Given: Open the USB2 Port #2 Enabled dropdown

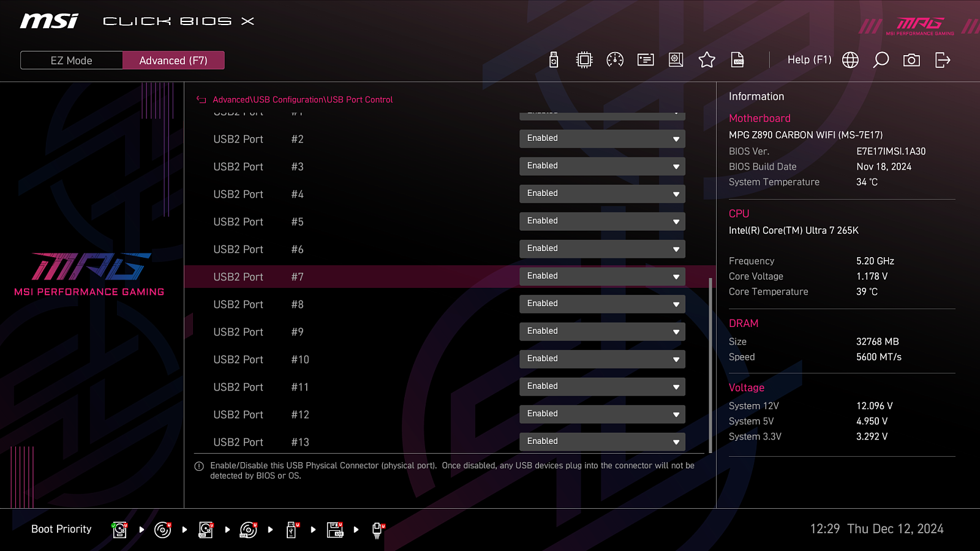Looking at the screenshot, I should (x=602, y=139).
